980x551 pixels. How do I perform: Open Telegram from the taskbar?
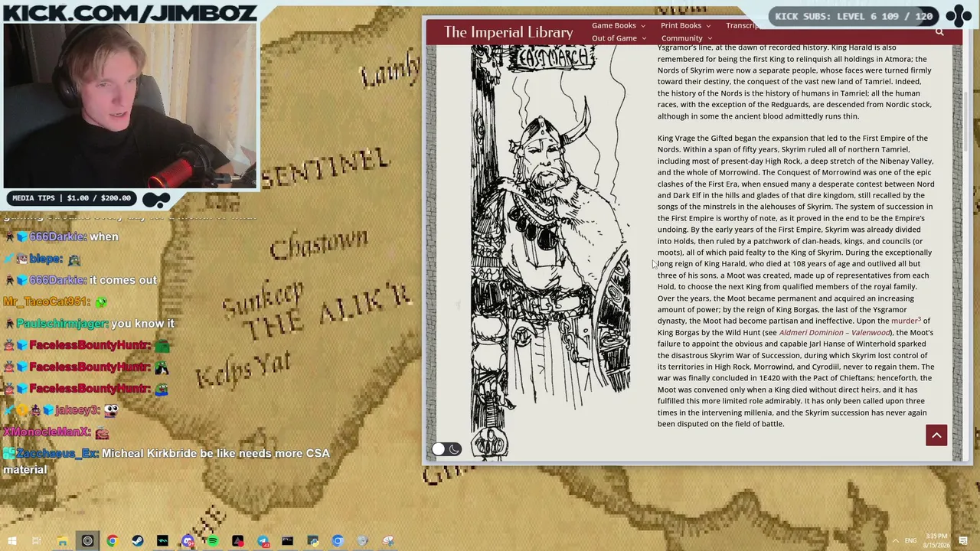(263, 541)
